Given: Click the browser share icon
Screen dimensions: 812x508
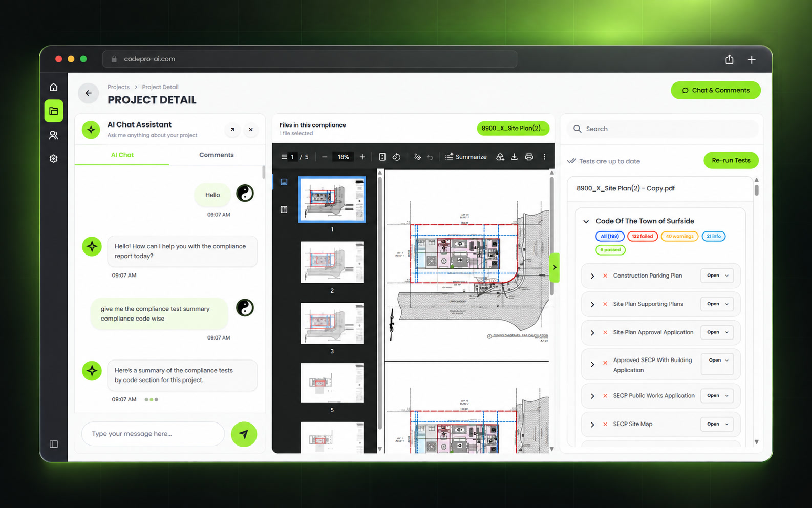Looking at the screenshot, I should tap(730, 59).
